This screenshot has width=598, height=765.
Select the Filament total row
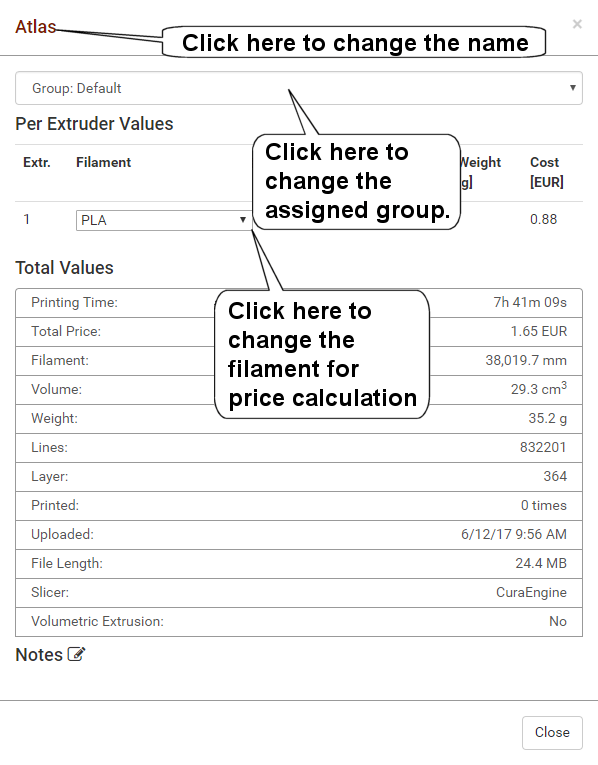click(x=299, y=361)
